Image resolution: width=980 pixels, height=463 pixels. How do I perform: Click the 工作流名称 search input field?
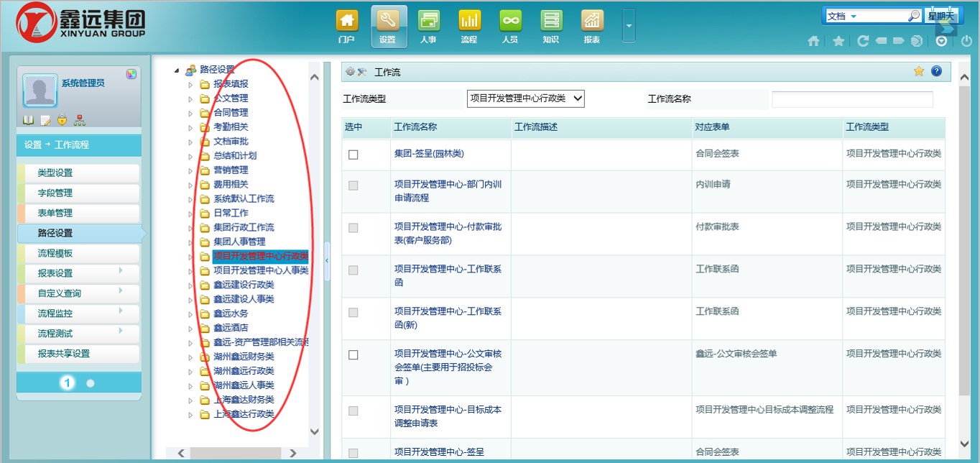(x=852, y=99)
